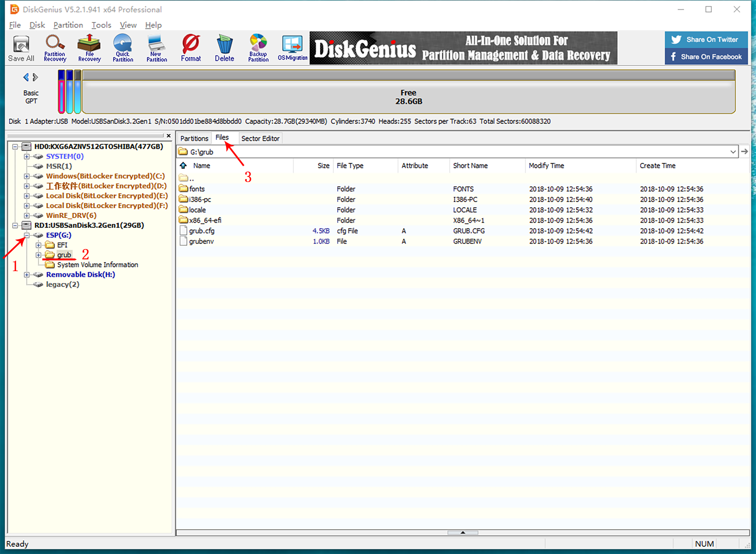This screenshot has height=554, width=756.
Task: Open the File menu
Action: tap(15, 25)
